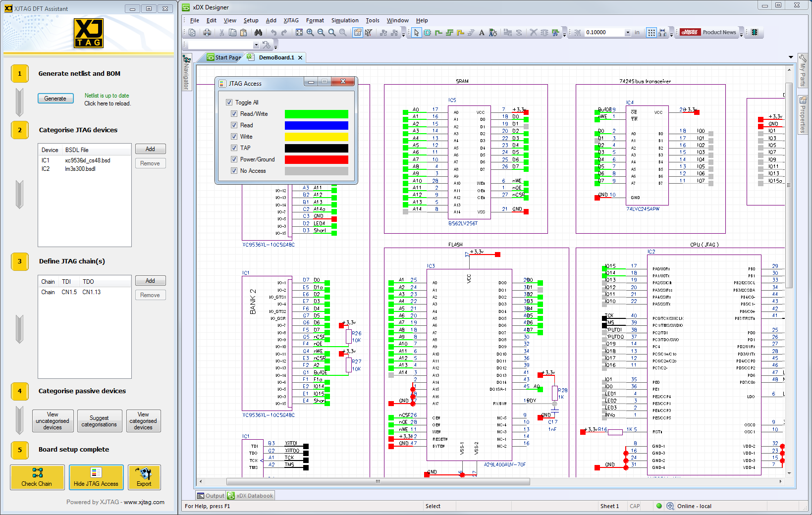Viewport: 812px width, 515px height.
Task: Open the Simulation menu
Action: (345, 20)
